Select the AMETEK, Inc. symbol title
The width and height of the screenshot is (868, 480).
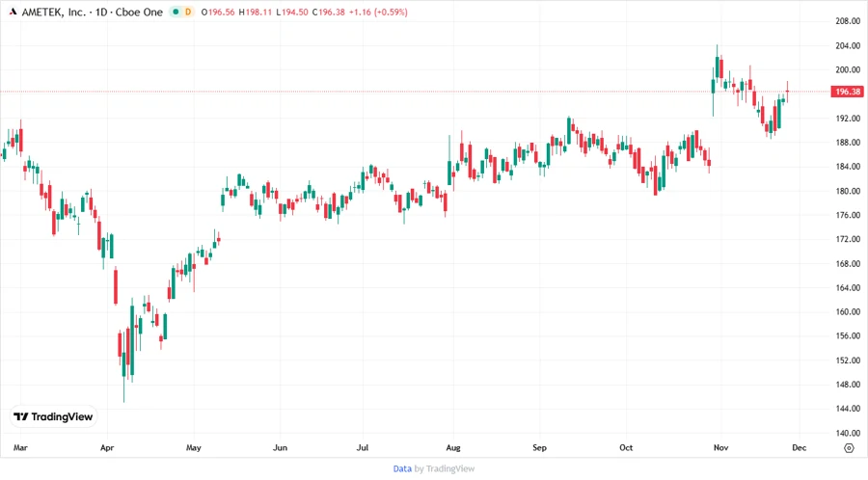point(54,13)
